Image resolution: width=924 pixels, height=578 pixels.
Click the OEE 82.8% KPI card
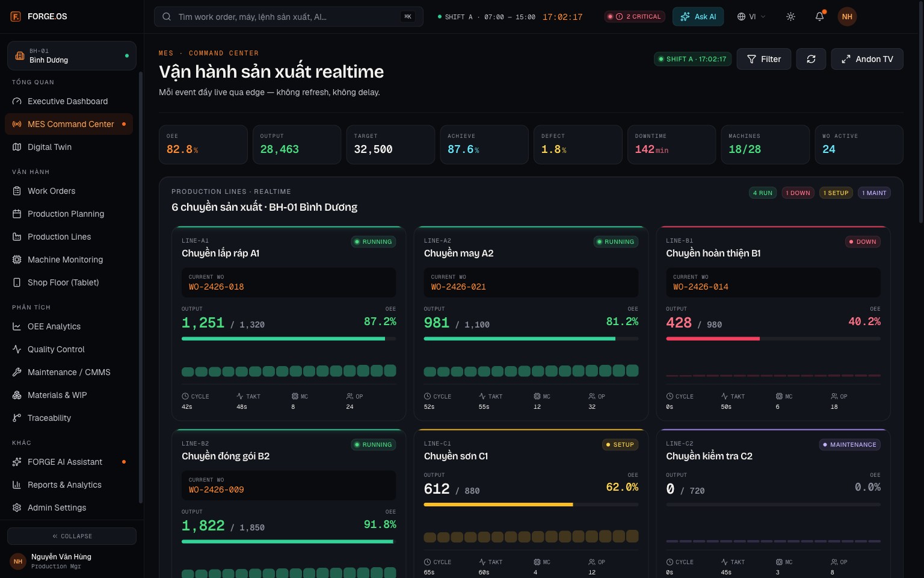(203, 144)
